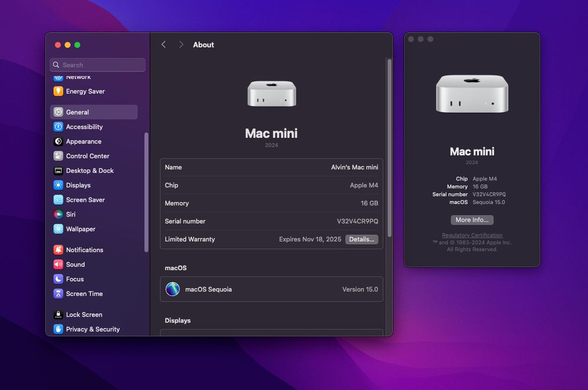Screen dimensions: 588x390
Task: Click the More Info… button
Action: (472, 220)
